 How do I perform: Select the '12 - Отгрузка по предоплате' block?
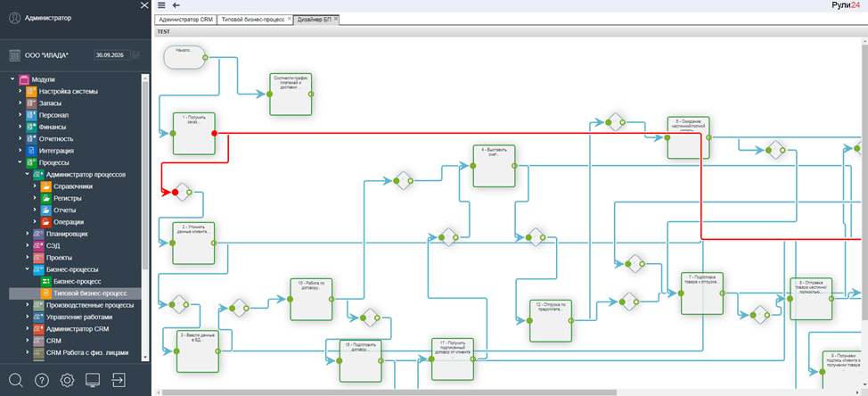click(551, 321)
